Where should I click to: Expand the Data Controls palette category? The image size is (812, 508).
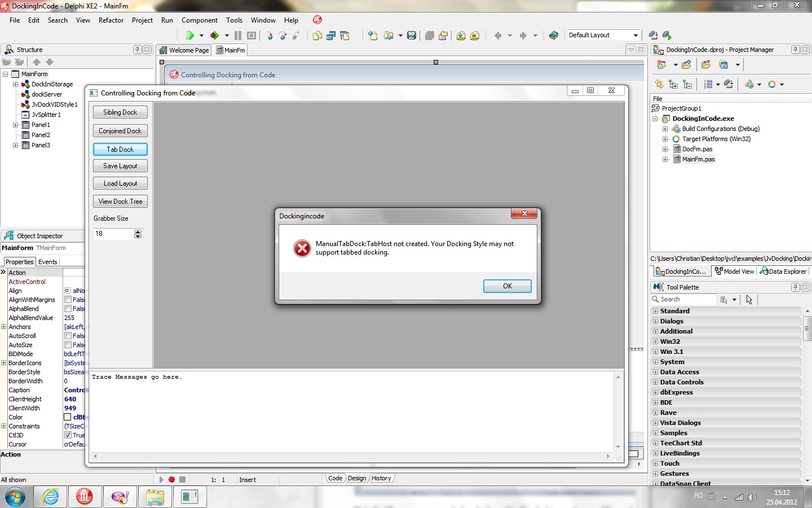(655, 382)
